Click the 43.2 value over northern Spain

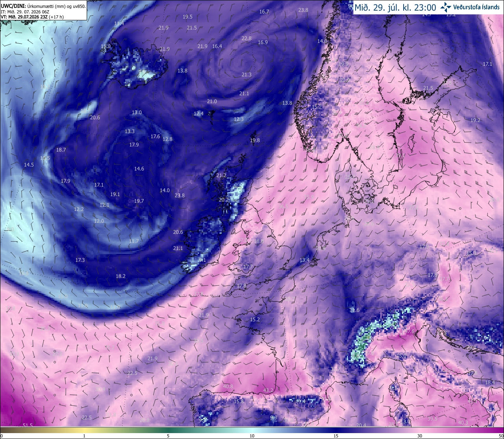268,391
